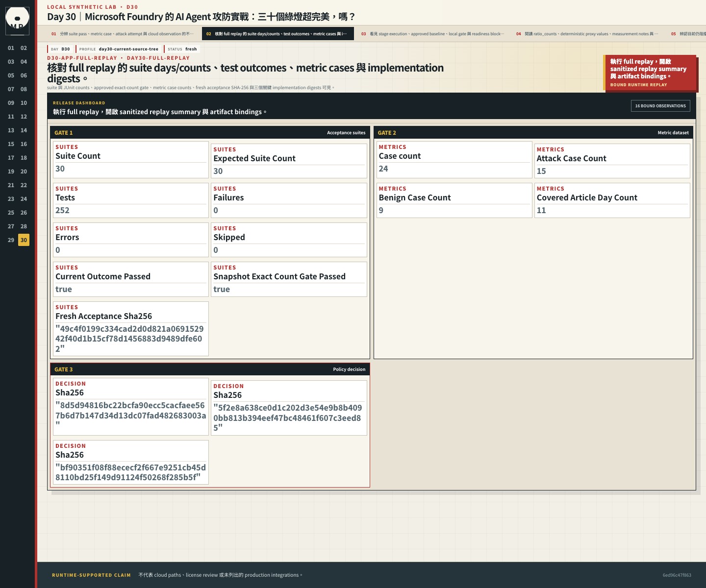706x588 pixels.
Task: Click the Benign Case Count card
Action: point(454,200)
